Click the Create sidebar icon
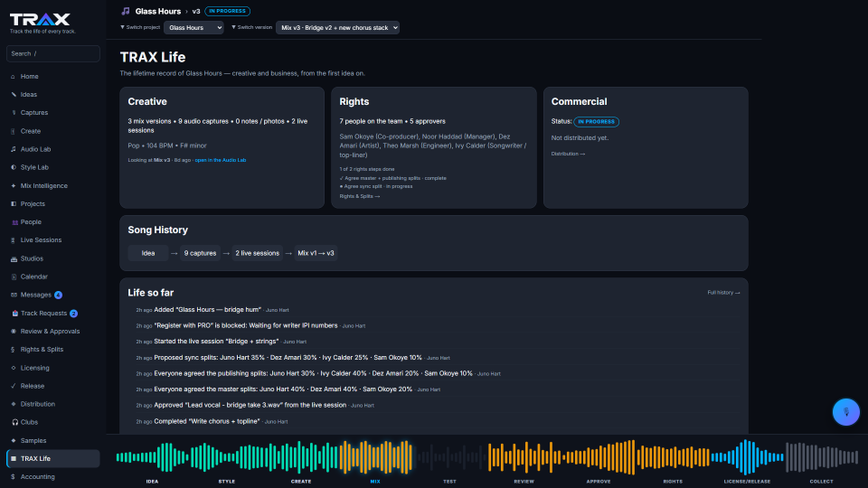The image size is (868, 488). 14,131
